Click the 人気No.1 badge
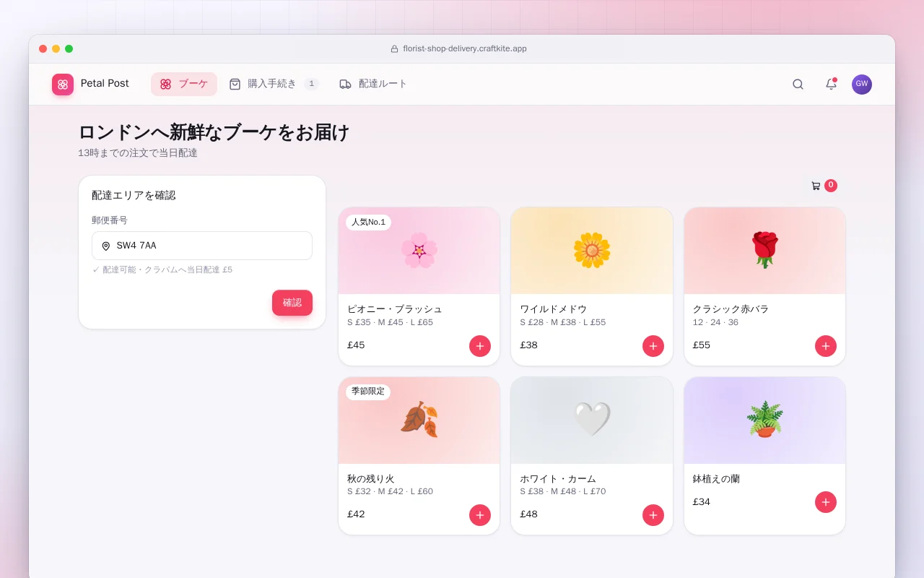The image size is (924, 578). tap(368, 223)
